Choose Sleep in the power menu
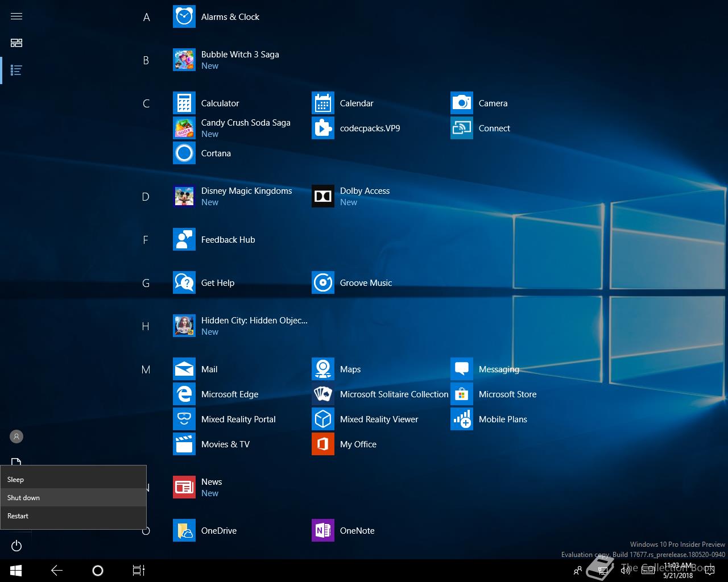Viewport: 728px width, 582px height. [x=16, y=480]
